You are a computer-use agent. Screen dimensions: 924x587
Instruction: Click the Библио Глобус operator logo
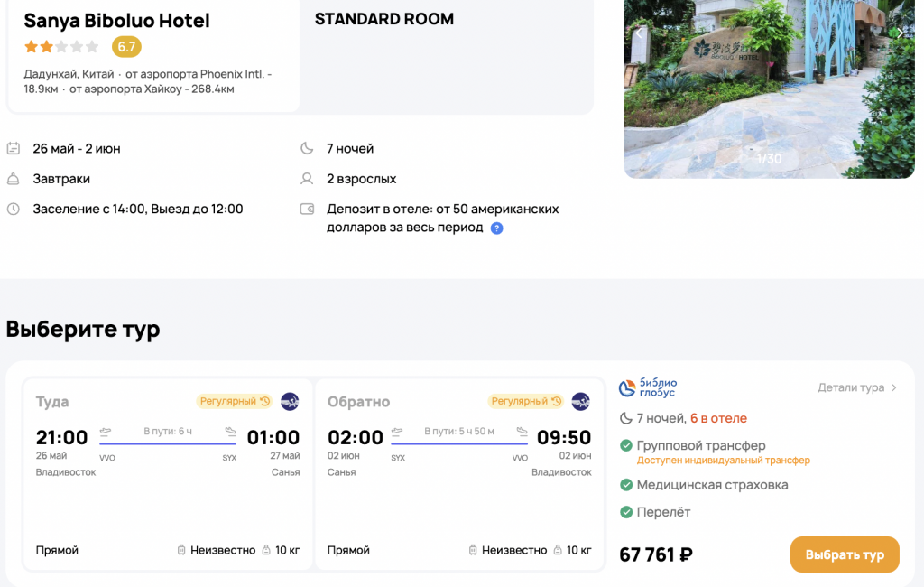point(648,387)
